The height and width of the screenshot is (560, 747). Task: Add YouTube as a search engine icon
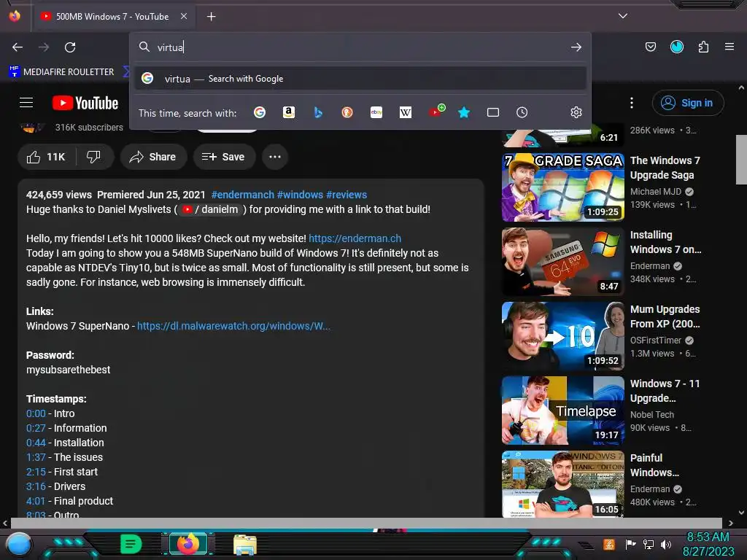click(436, 111)
